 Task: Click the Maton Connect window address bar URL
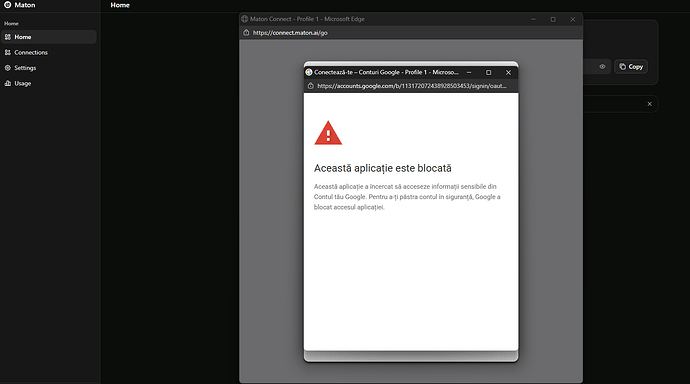(x=290, y=33)
